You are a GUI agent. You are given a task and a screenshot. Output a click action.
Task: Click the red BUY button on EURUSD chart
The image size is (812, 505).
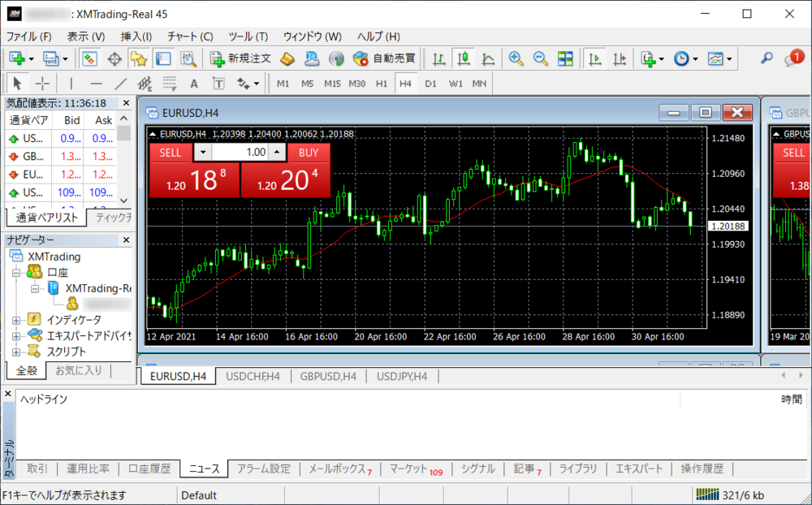pyautogui.click(x=309, y=153)
